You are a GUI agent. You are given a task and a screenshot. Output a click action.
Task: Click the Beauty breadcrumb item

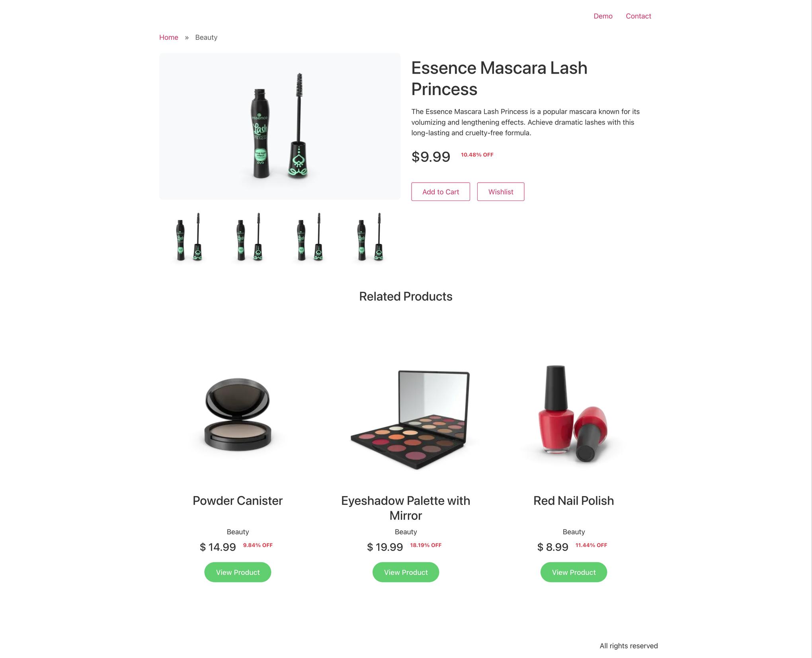(x=206, y=37)
